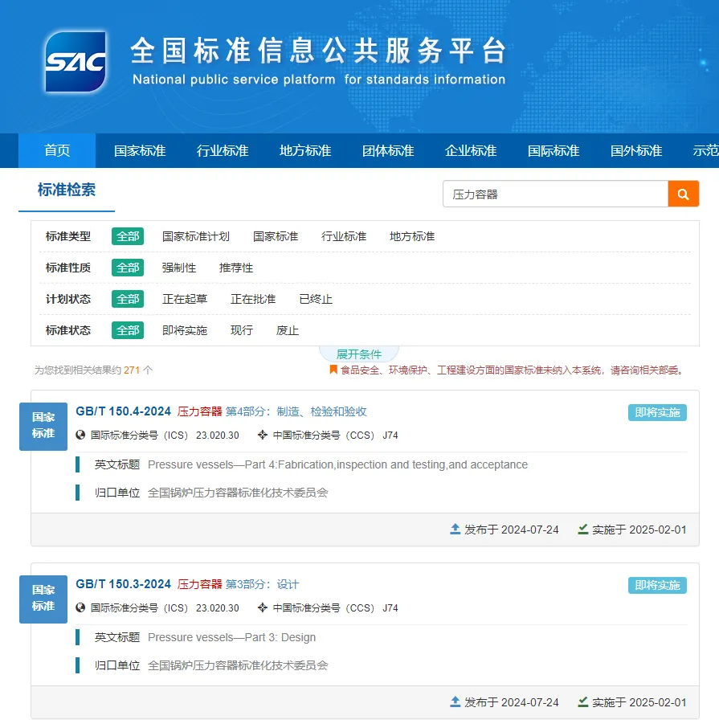The width and height of the screenshot is (719, 728).
Task: Click 即将实施 badge on GB/T 150.3-2024
Action: pyautogui.click(x=657, y=585)
